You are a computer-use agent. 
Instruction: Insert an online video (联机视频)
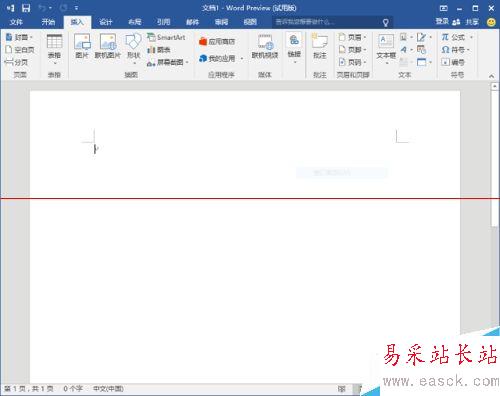(265, 46)
